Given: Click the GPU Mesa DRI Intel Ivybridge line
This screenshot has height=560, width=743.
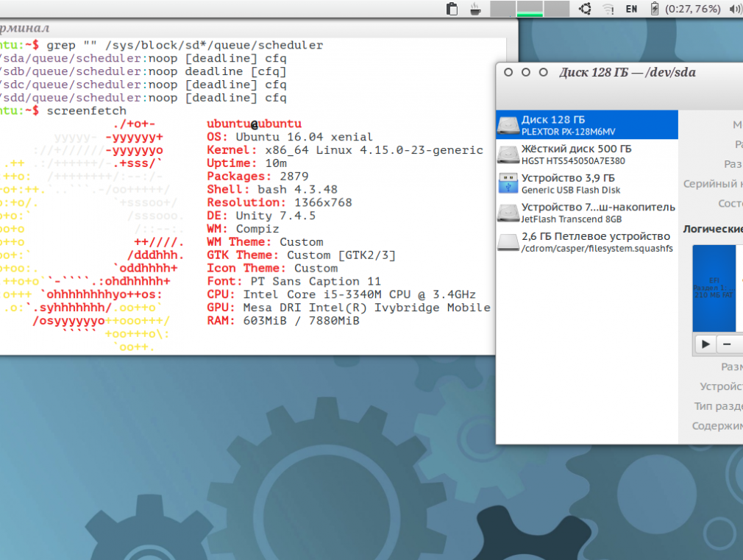Looking at the screenshot, I should click(x=349, y=308).
